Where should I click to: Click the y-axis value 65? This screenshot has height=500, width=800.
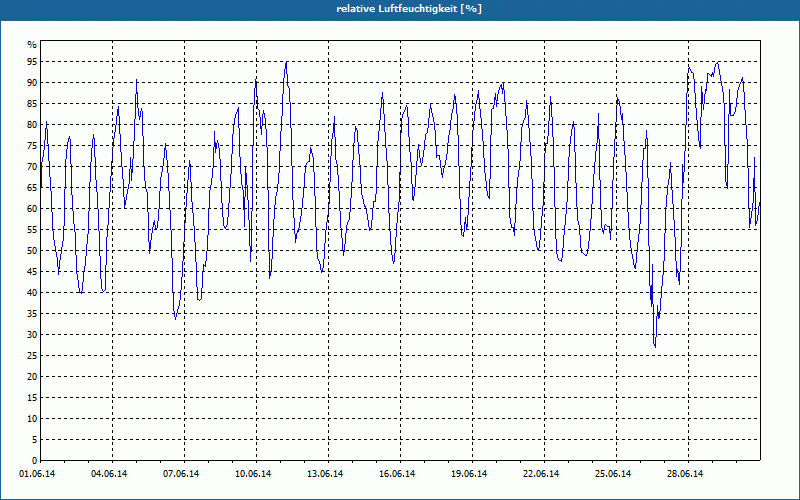pyautogui.click(x=32, y=188)
